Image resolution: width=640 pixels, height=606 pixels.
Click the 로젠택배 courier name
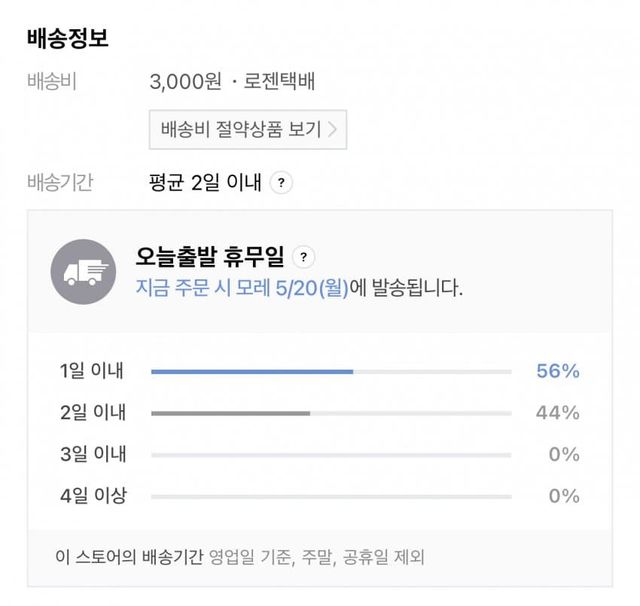[x=286, y=82]
